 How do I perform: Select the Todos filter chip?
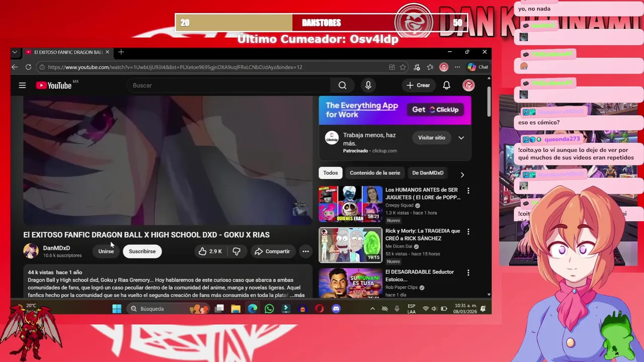click(331, 173)
